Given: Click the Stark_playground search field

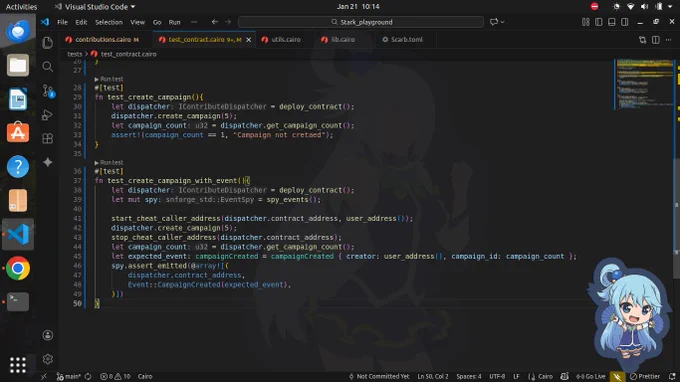Looking at the screenshot, I should (361, 22).
